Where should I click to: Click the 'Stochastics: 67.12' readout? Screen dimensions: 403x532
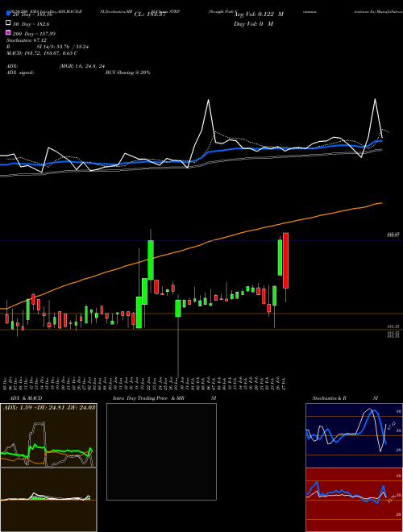click(27, 40)
